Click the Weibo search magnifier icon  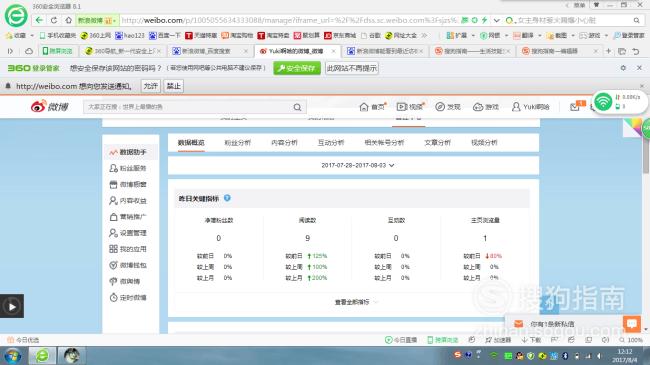297,107
